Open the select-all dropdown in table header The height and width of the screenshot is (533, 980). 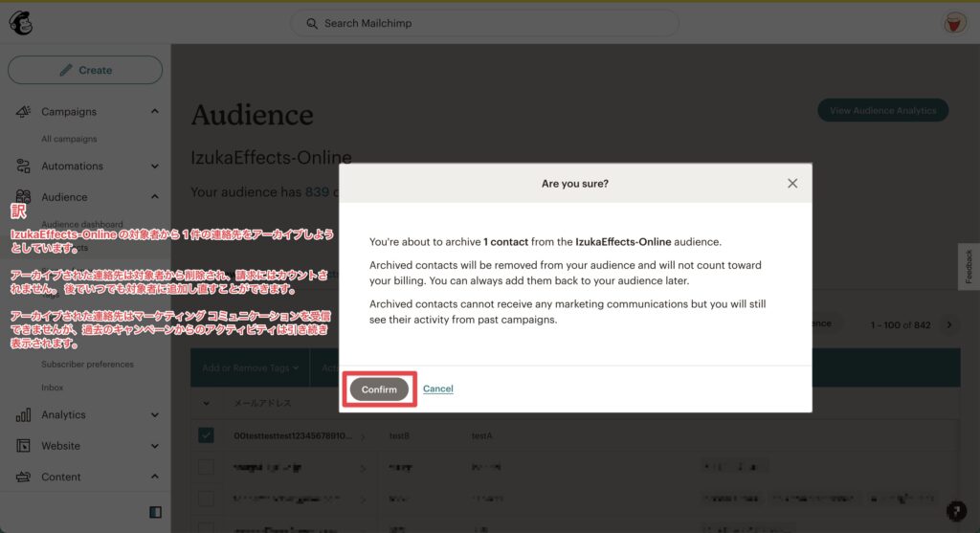[207, 403]
